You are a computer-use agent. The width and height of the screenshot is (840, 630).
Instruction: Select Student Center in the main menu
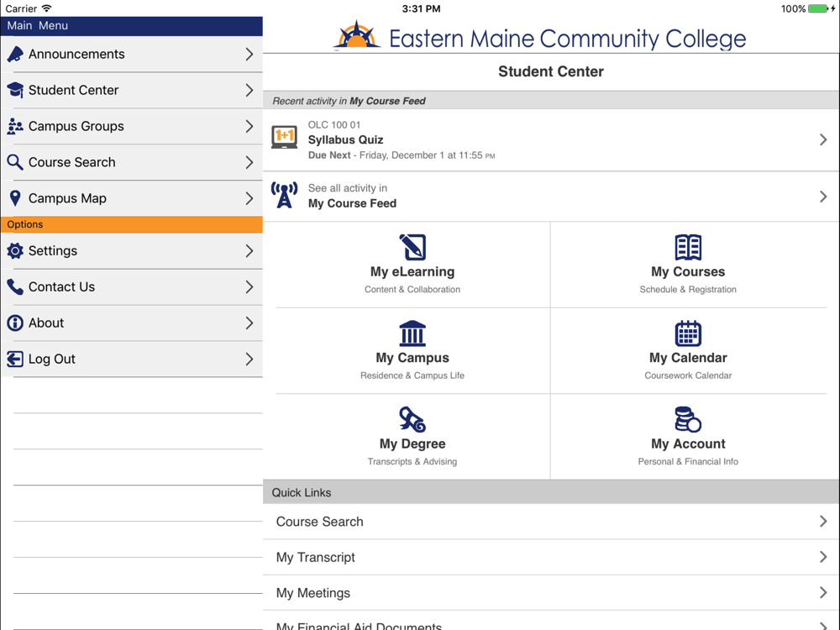coord(132,90)
